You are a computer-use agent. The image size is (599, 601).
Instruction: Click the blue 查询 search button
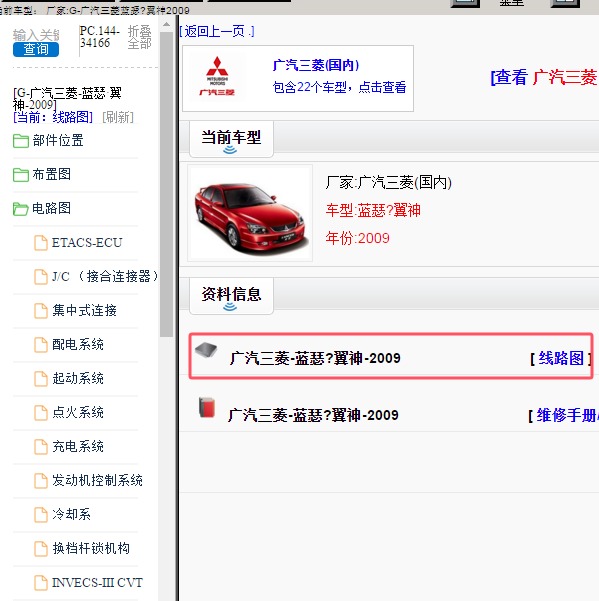coord(36,49)
